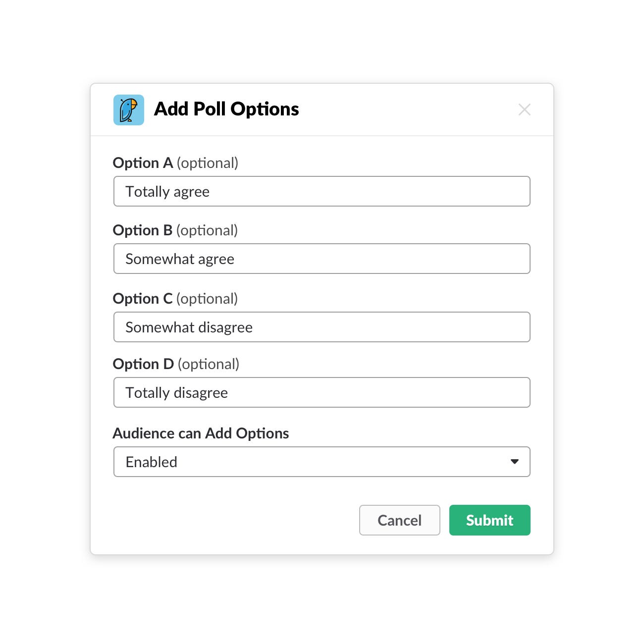Click the Option B optional label

click(176, 230)
